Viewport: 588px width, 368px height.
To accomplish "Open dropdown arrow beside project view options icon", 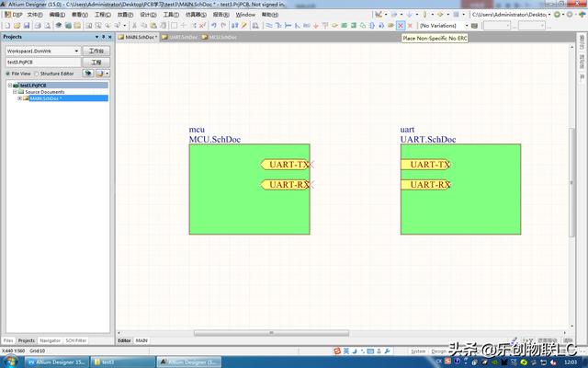I will [x=107, y=74].
